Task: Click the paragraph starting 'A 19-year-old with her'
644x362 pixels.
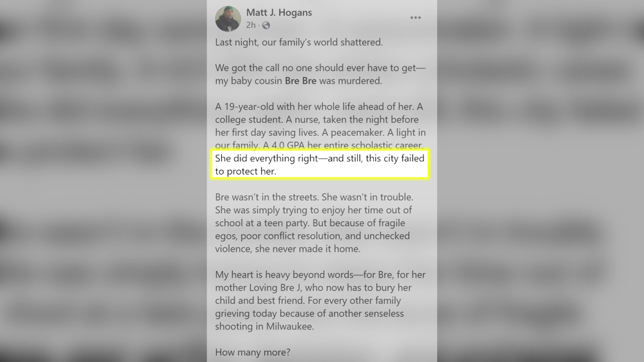Action: (x=321, y=126)
